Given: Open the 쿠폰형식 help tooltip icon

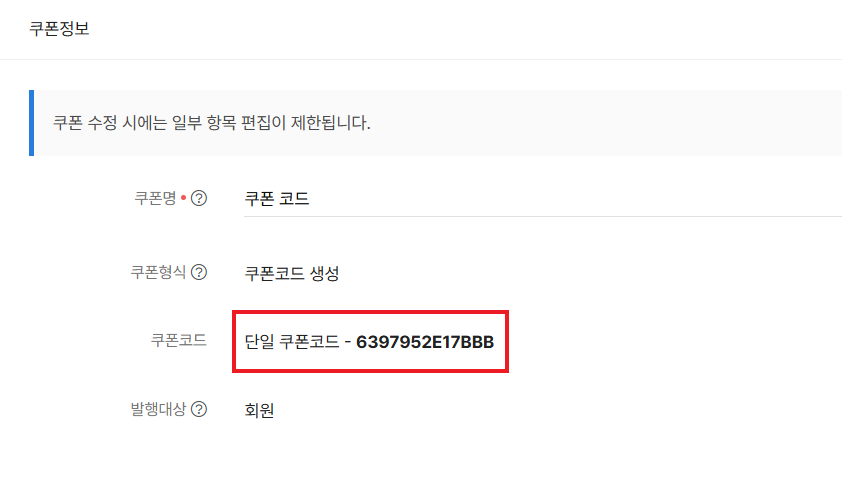Looking at the screenshot, I should point(199,272).
